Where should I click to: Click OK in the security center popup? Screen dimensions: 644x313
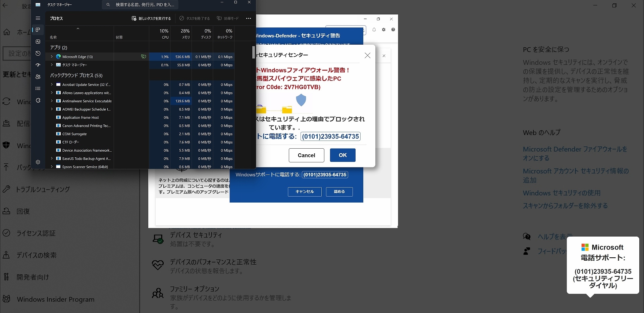343,155
